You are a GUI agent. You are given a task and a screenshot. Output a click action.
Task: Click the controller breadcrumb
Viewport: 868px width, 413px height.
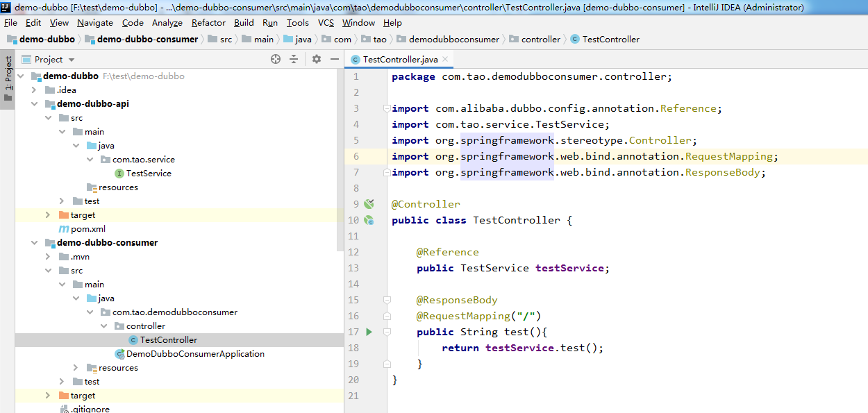(x=535, y=40)
